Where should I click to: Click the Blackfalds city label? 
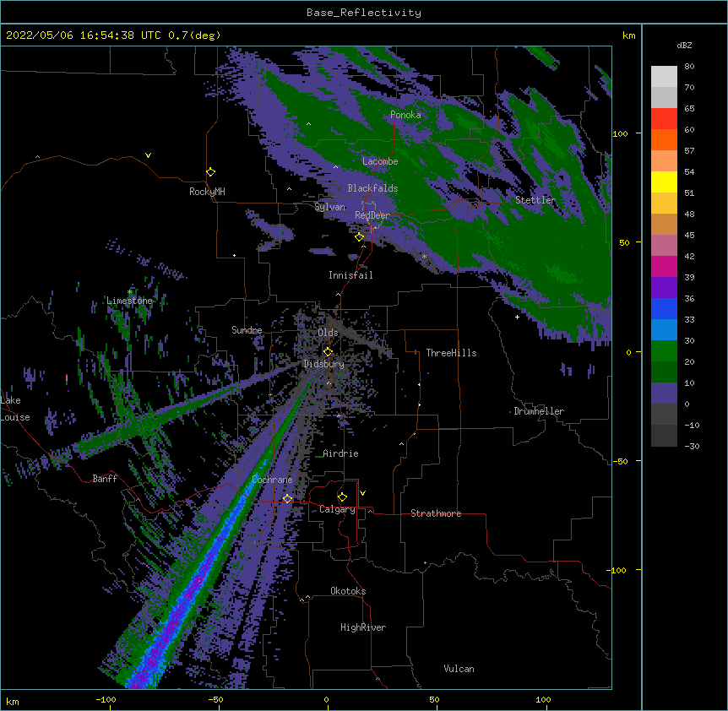(x=372, y=188)
